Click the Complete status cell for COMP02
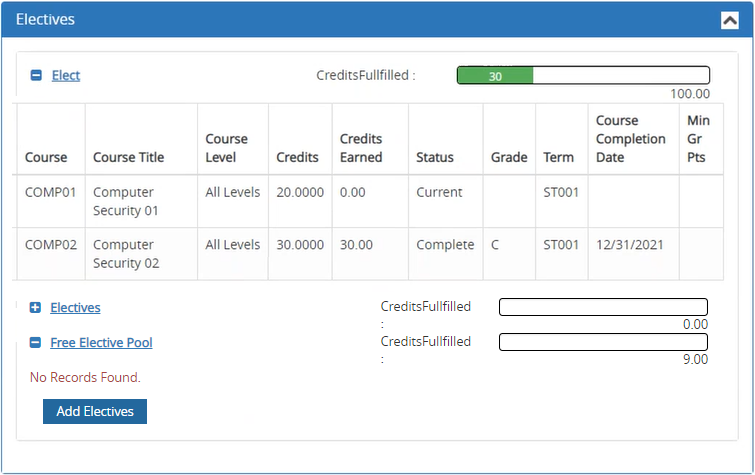Viewport: 755px width, 475px height. (445, 245)
